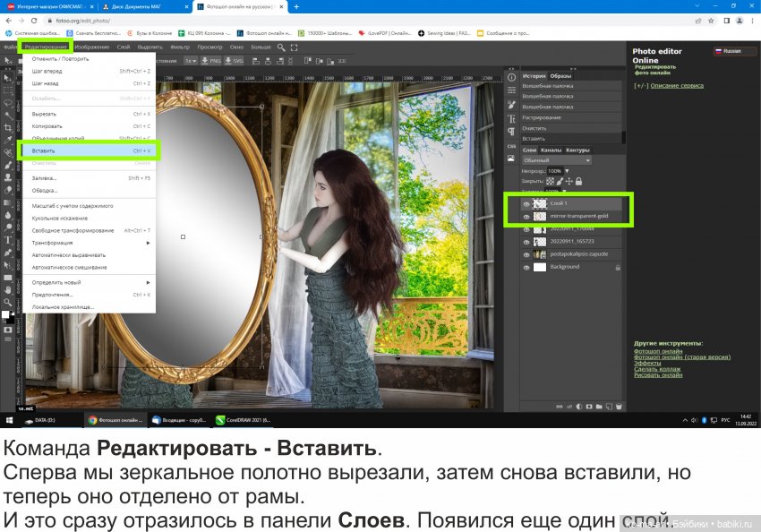Click the Сделать коллаж link
761x532 pixels.
pyautogui.click(x=656, y=369)
